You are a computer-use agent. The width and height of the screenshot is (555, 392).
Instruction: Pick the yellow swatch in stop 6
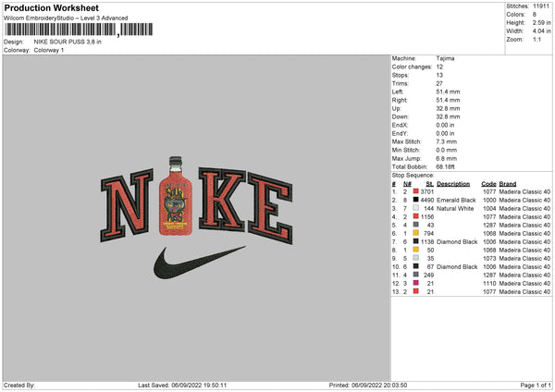pyautogui.click(x=416, y=233)
